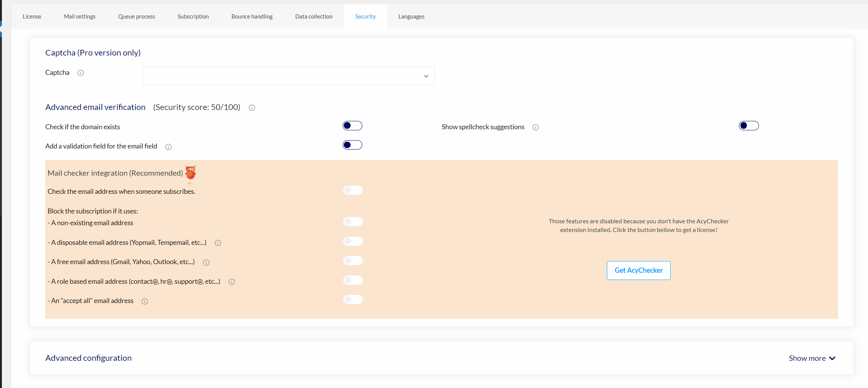The width and height of the screenshot is (868, 388).
Task: Go to the Languages tab
Action: click(x=411, y=17)
